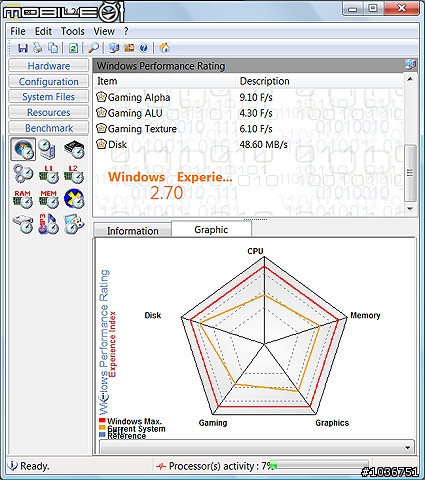Click the orange Current System legend swatch

102,428
